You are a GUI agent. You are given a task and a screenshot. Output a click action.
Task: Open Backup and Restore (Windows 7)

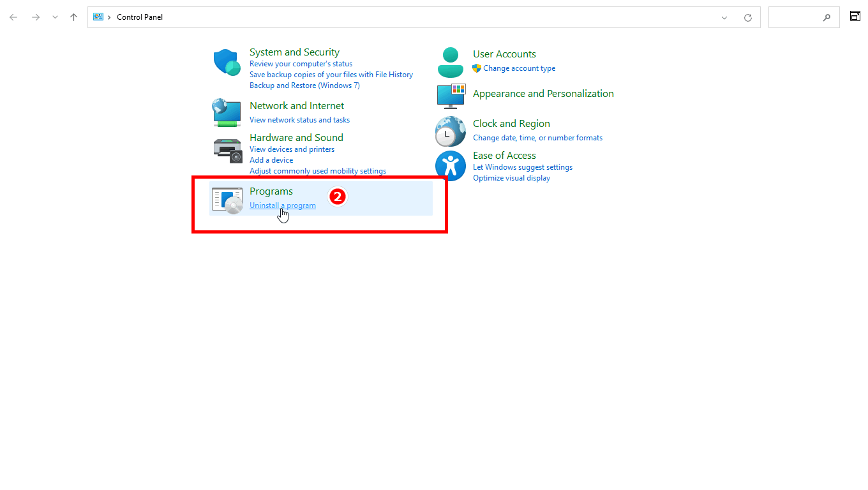304,85
